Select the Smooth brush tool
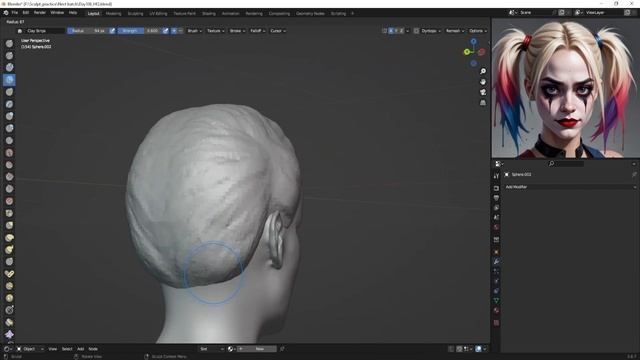The height and width of the screenshot is (360, 640). point(9,153)
